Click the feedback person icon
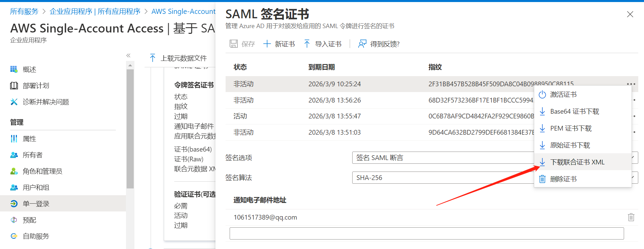The image size is (644, 249). click(362, 44)
